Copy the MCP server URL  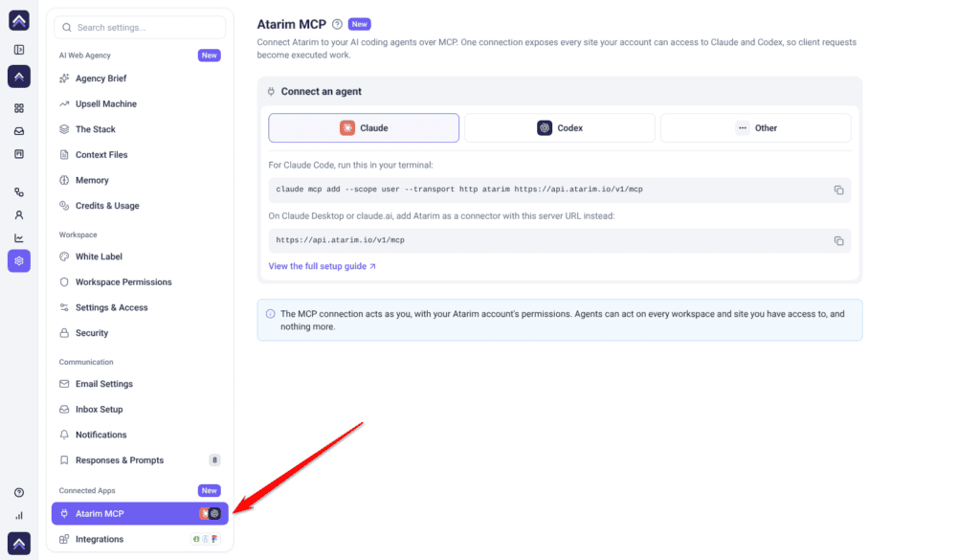tap(838, 240)
